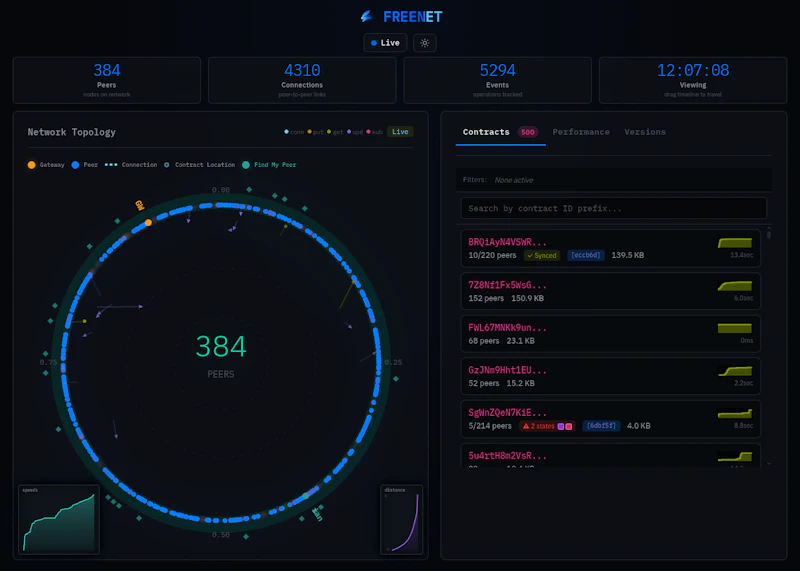Click the 8.8sec propagation sparkline
Image resolution: width=800 pixels, height=571 pixels.
pyautogui.click(x=735, y=414)
